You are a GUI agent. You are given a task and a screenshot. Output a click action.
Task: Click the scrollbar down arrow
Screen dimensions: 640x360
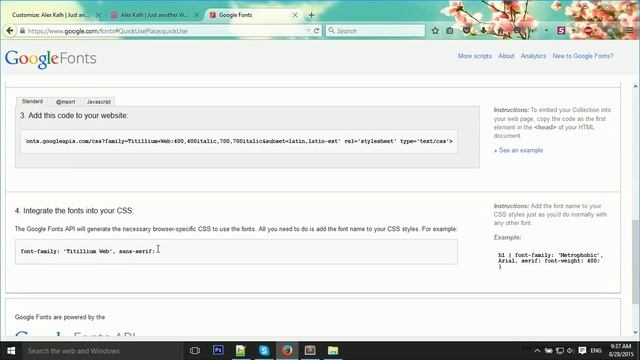pyautogui.click(x=635, y=332)
